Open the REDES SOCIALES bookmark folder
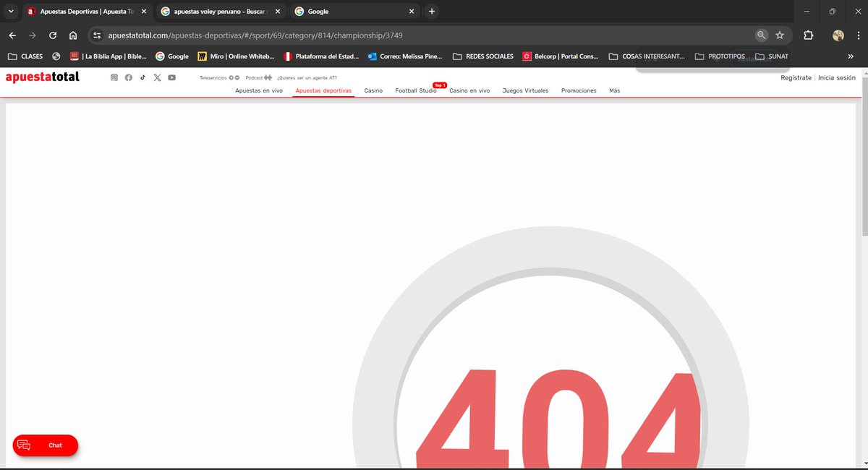The width and height of the screenshot is (868, 470). coord(483,56)
